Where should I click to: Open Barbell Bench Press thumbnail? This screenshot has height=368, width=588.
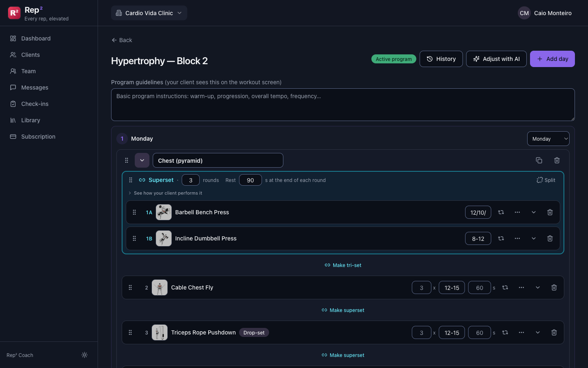pyautogui.click(x=164, y=212)
